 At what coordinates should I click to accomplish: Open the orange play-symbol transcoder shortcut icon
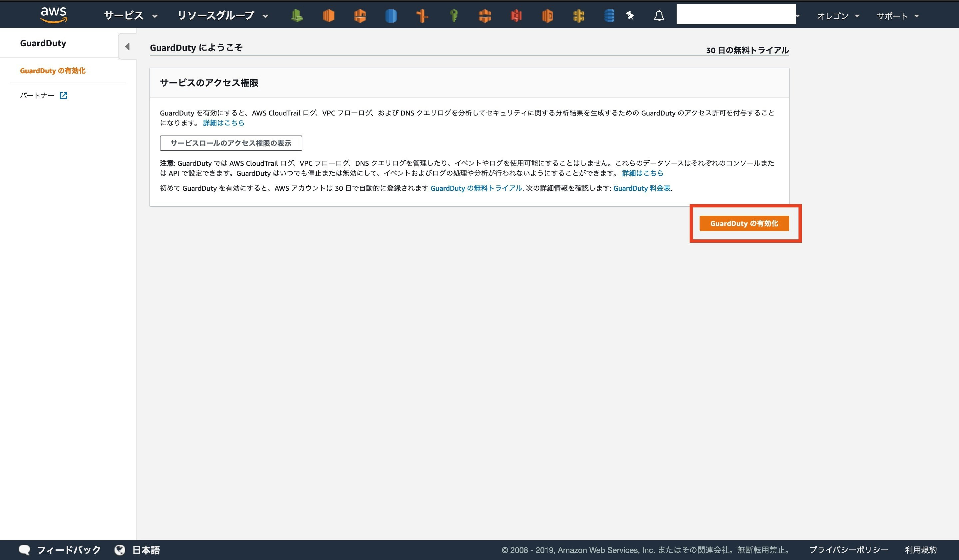(547, 16)
